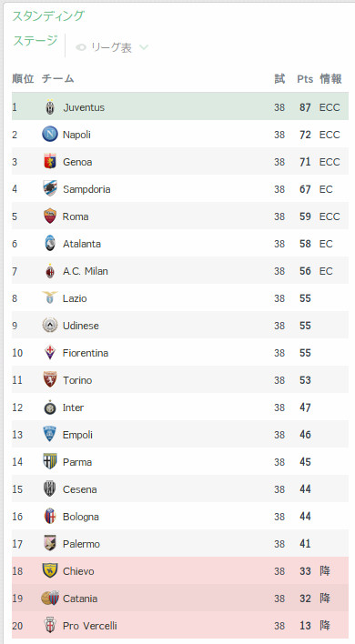The image size is (355, 644).
Task: Click the Parma shield crest
Action: (50, 462)
